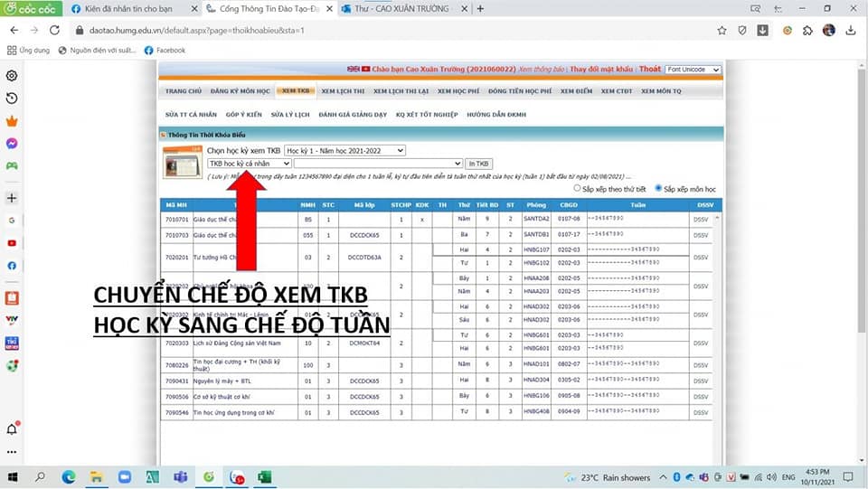Go to the XEM LỊCH THI menu
The width and height of the screenshot is (868, 489).
pos(344,91)
